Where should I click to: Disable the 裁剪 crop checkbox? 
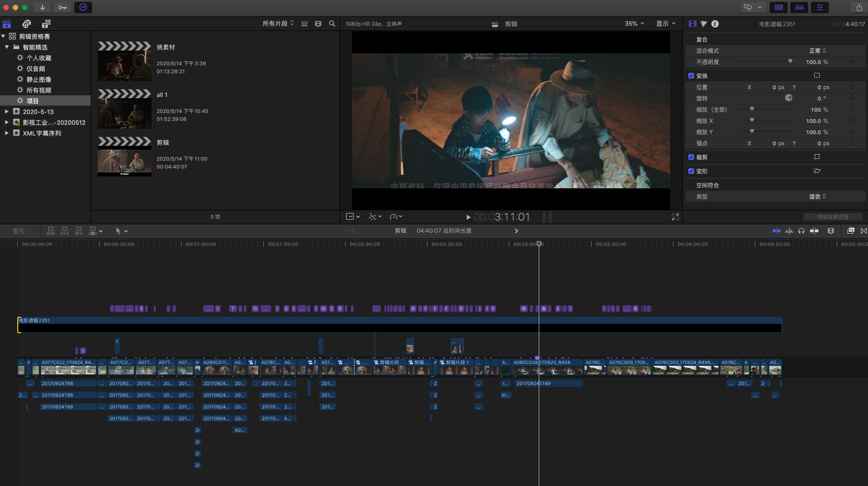click(x=691, y=157)
